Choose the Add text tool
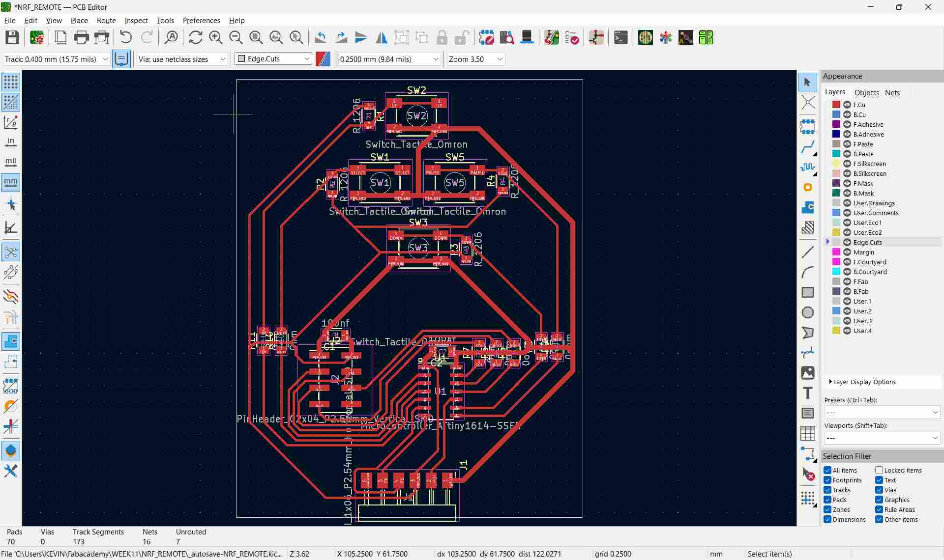Screen dimensions: 944x560 pyautogui.click(x=807, y=393)
